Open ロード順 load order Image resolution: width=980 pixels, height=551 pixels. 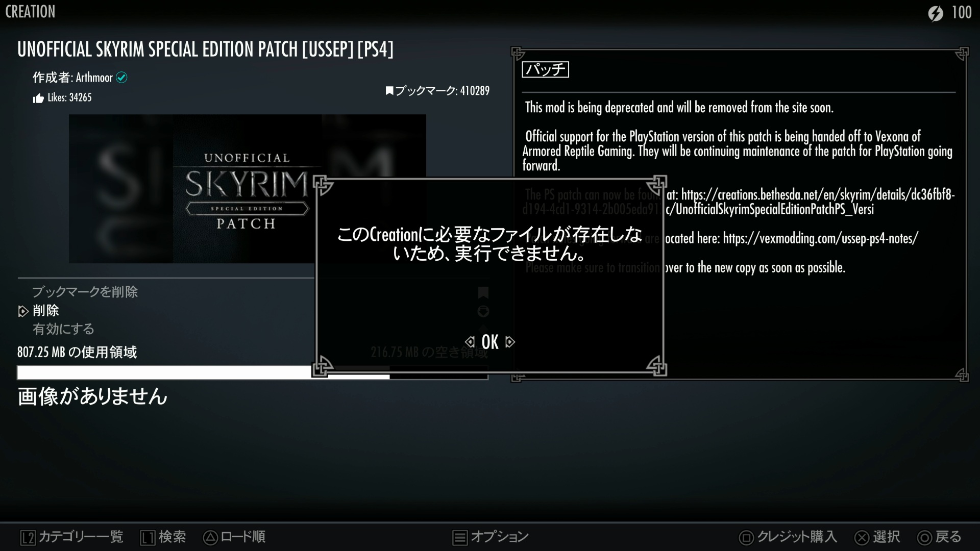(243, 537)
